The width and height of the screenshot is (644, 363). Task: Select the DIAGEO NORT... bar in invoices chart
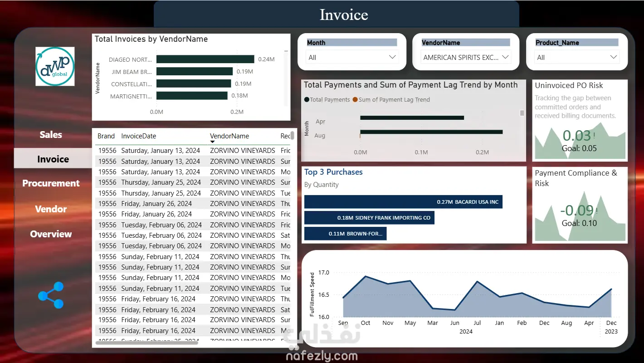pos(205,59)
